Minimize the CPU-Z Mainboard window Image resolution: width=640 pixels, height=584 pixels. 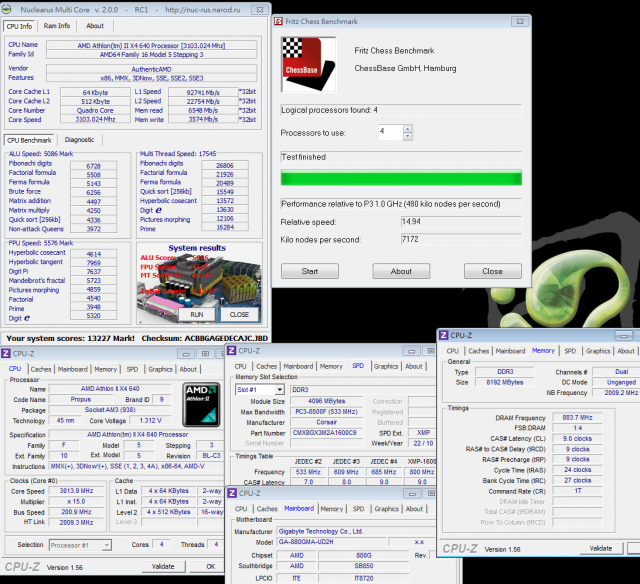[x=412, y=494]
